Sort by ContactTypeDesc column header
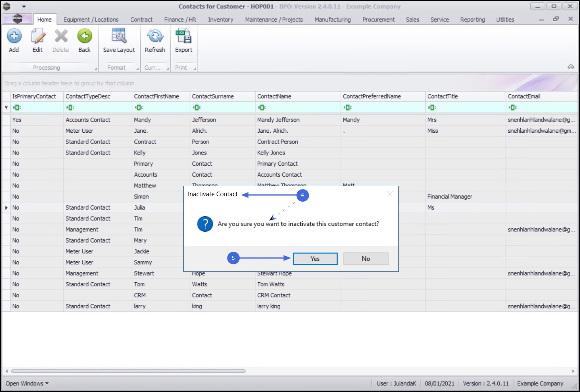 coord(98,96)
